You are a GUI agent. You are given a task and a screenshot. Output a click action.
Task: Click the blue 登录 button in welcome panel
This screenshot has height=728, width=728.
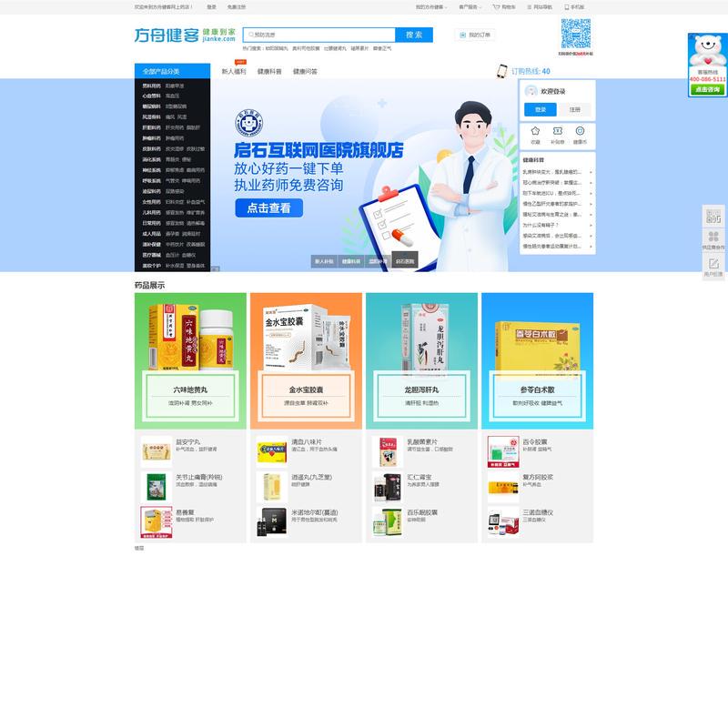[540, 109]
